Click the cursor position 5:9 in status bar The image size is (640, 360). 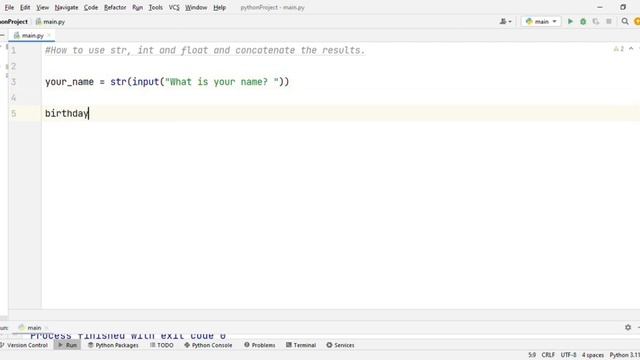coord(532,355)
